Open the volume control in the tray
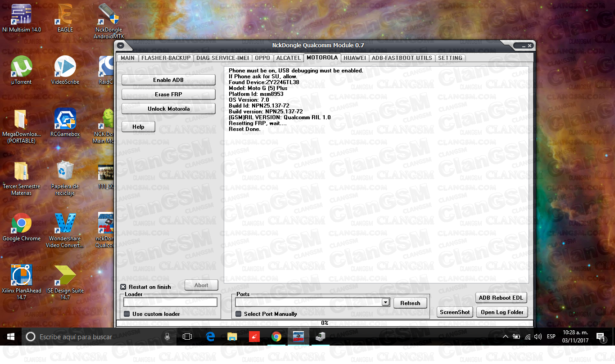The width and height of the screenshot is (615, 364). (x=538, y=337)
